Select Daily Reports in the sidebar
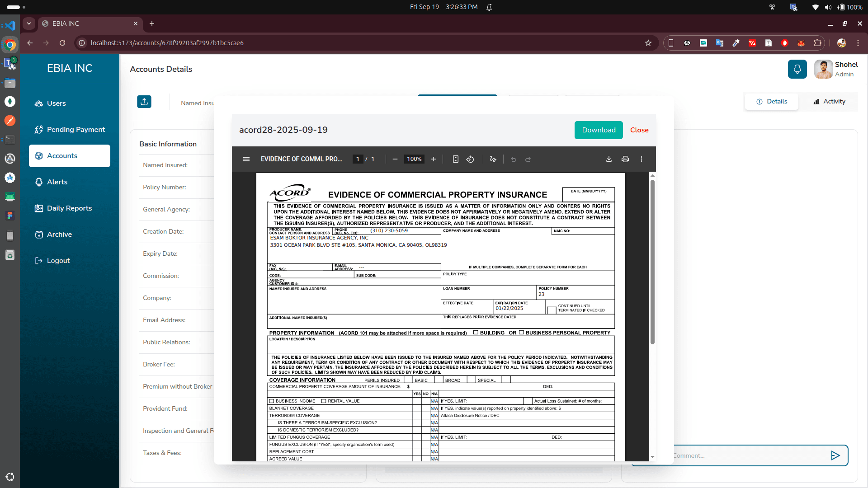Screen dimensions: 868x488 point(69,208)
